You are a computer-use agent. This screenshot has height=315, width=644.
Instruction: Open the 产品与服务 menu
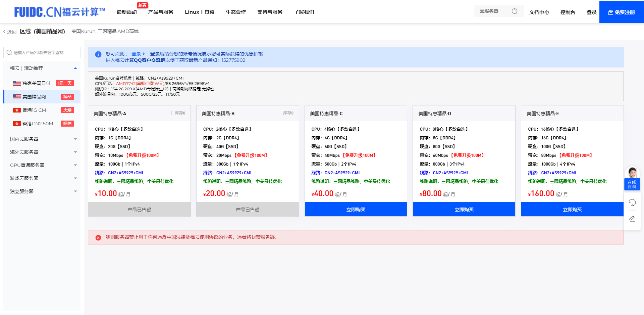pyautogui.click(x=161, y=12)
